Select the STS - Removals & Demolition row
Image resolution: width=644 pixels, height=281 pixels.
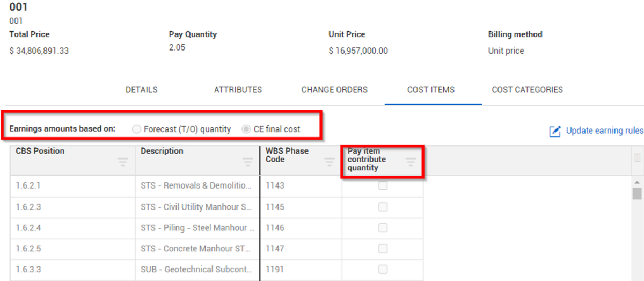coord(196,186)
